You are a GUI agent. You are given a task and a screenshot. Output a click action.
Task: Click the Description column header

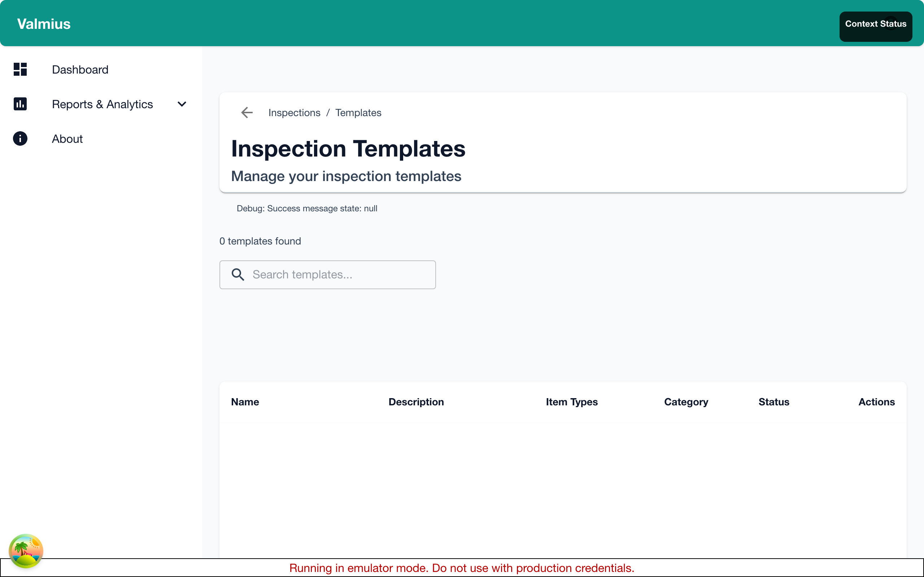coord(416,402)
